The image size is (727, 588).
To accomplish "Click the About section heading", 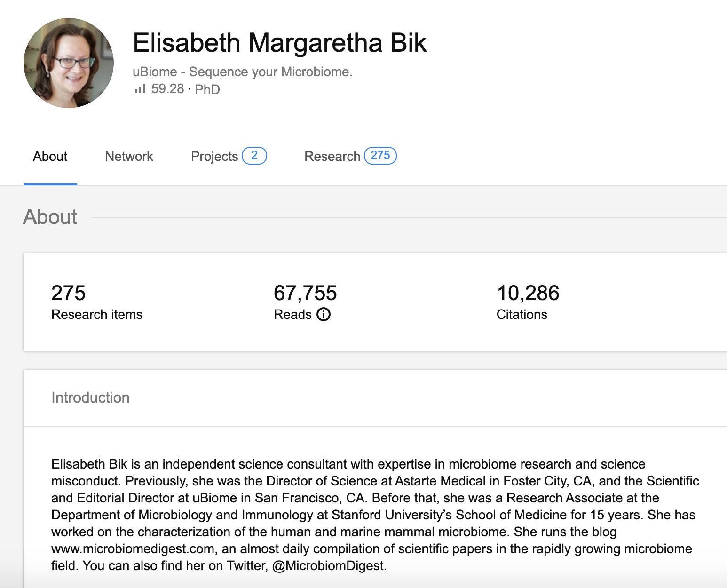I will coord(50,217).
